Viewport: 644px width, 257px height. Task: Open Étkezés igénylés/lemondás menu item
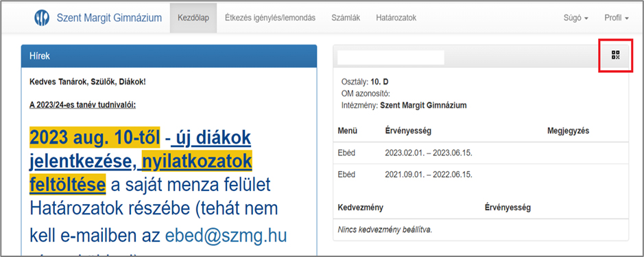[270, 18]
